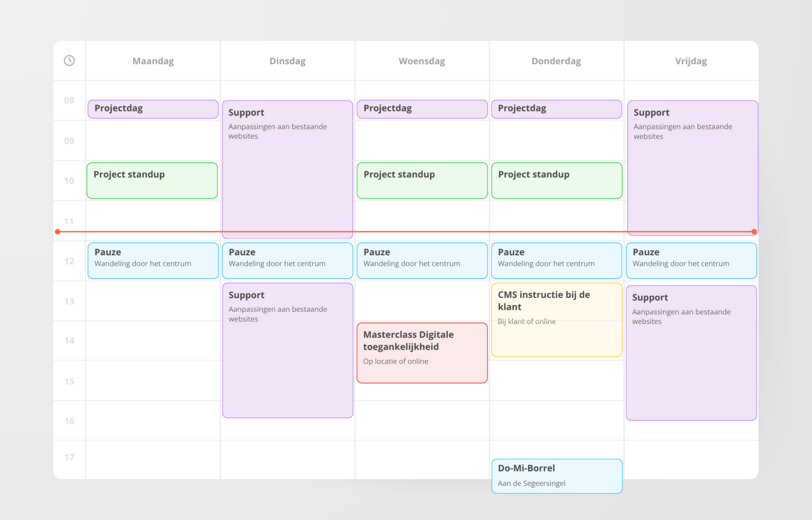812x520 pixels.
Task: Open Monday's Pauze event
Action: point(153,261)
